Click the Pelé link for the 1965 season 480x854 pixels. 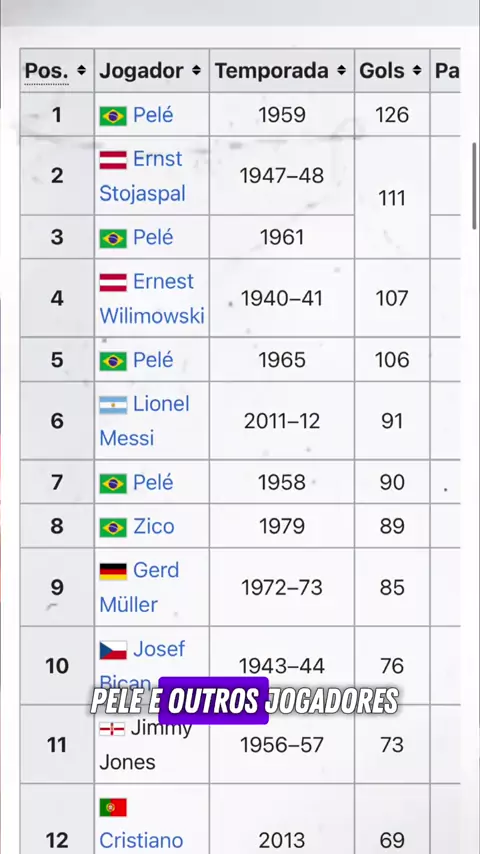(x=153, y=360)
